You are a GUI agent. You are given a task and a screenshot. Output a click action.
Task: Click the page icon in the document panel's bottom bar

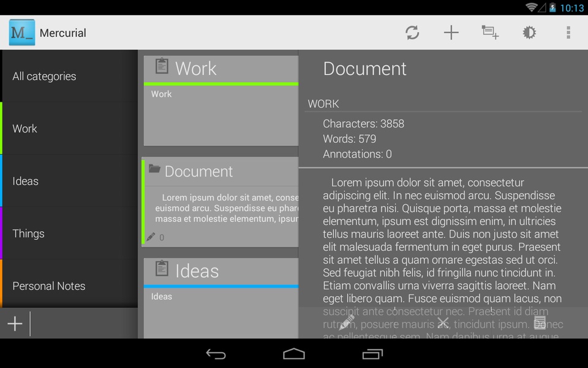(540, 323)
